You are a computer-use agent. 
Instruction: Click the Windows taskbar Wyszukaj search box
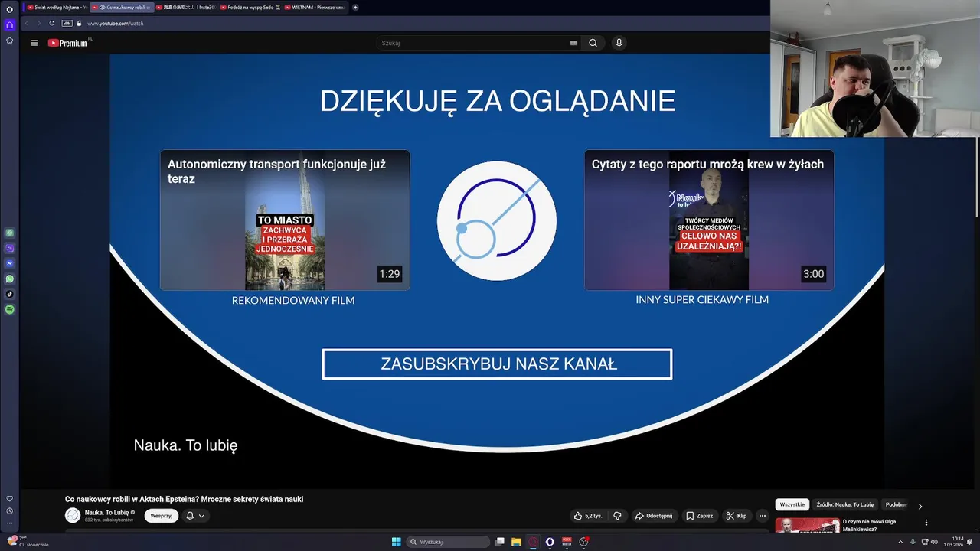click(x=448, y=542)
